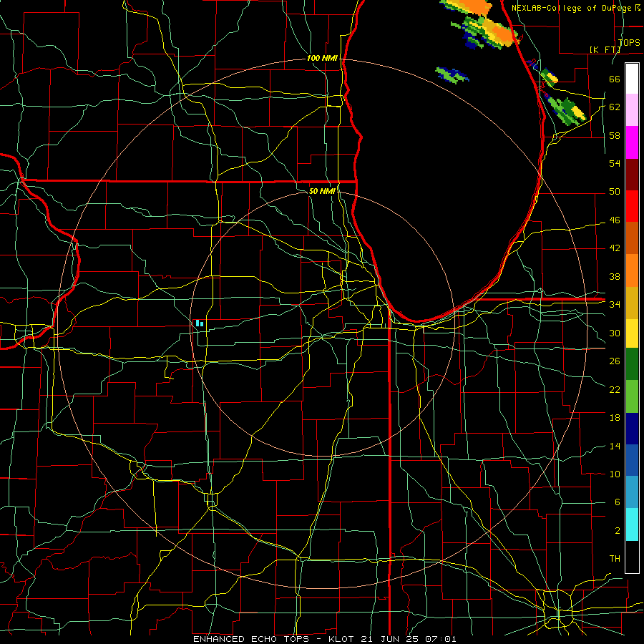Click the legend value '38'

coord(615,276)
